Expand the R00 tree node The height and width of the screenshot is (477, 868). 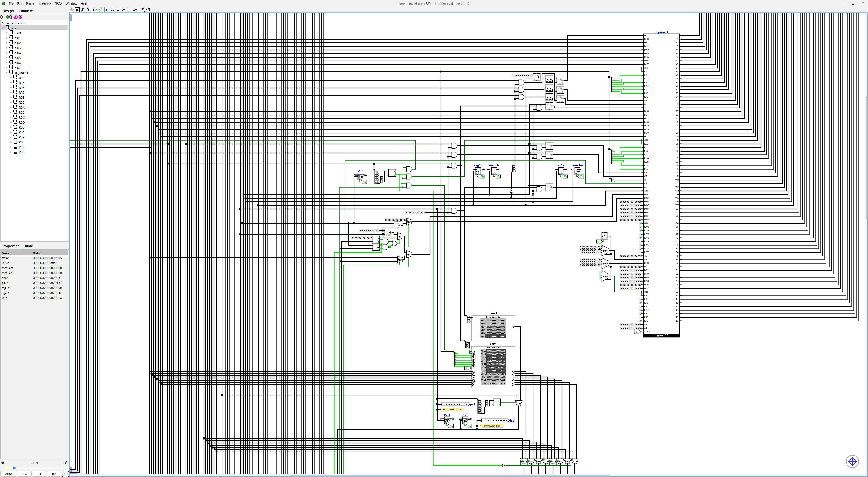point(11,78)
